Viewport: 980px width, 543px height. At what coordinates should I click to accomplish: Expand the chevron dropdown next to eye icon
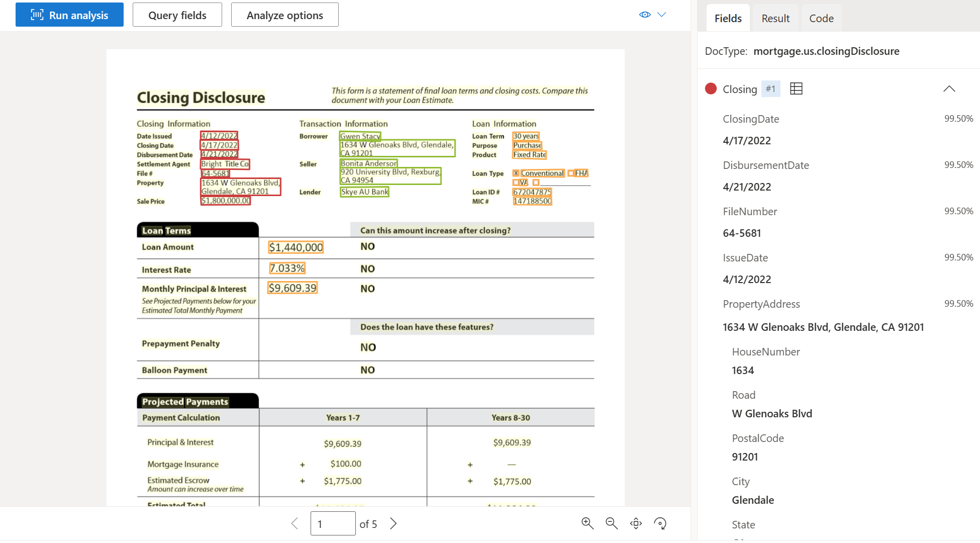[662, 14]
